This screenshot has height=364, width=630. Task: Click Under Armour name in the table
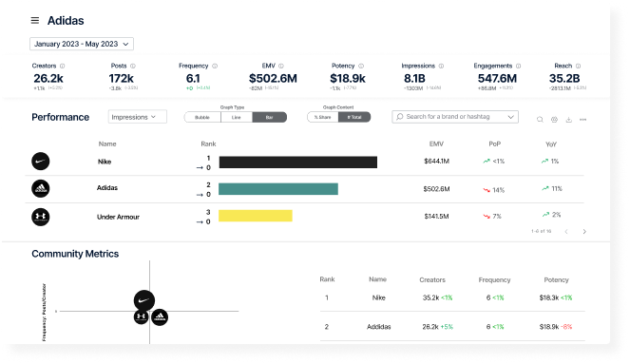[118, 217]
